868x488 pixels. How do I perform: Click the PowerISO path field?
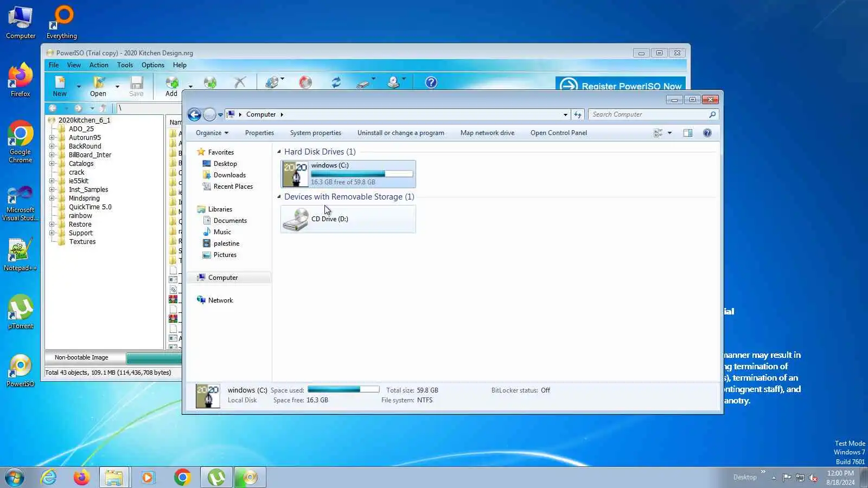(x=149, y=108)
